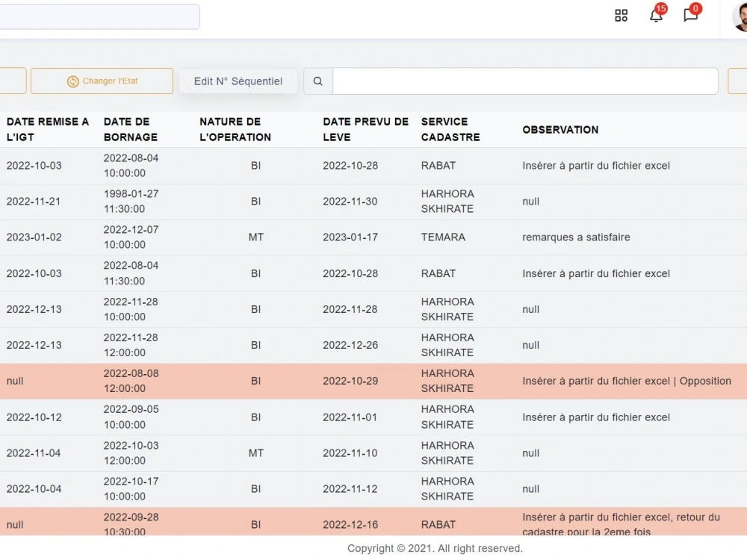This screenshot has height=560, width=747.
Task: Select the TEMARA row with remarques a satisfaire
Action: (x=373, y=237)
